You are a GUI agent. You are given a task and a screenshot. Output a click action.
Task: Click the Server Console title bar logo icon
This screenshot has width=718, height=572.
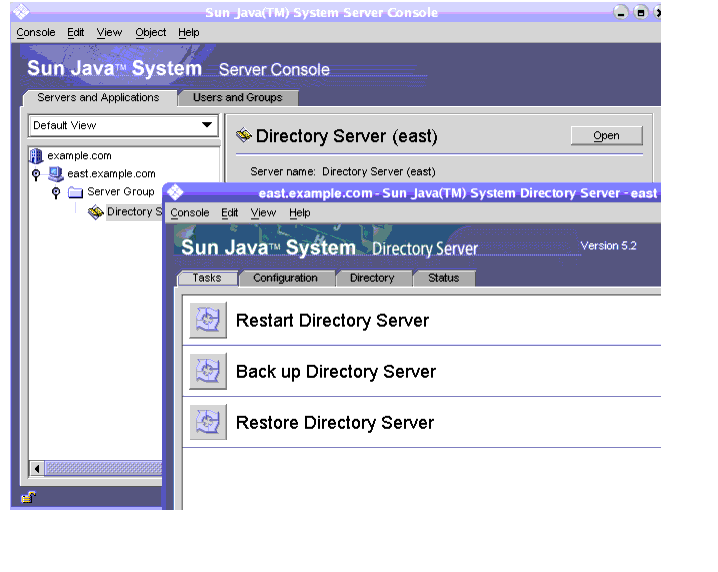click(21, 11)
